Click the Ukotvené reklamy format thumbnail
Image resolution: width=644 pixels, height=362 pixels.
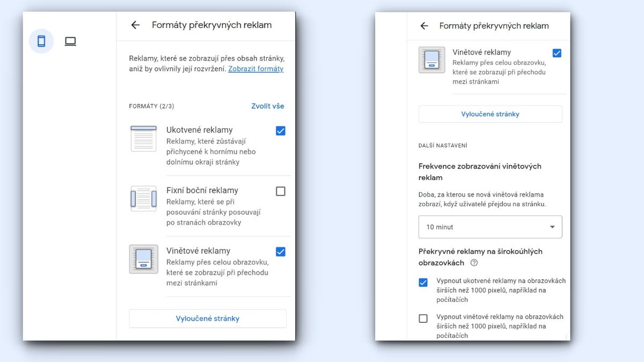(x=143, y=139)
